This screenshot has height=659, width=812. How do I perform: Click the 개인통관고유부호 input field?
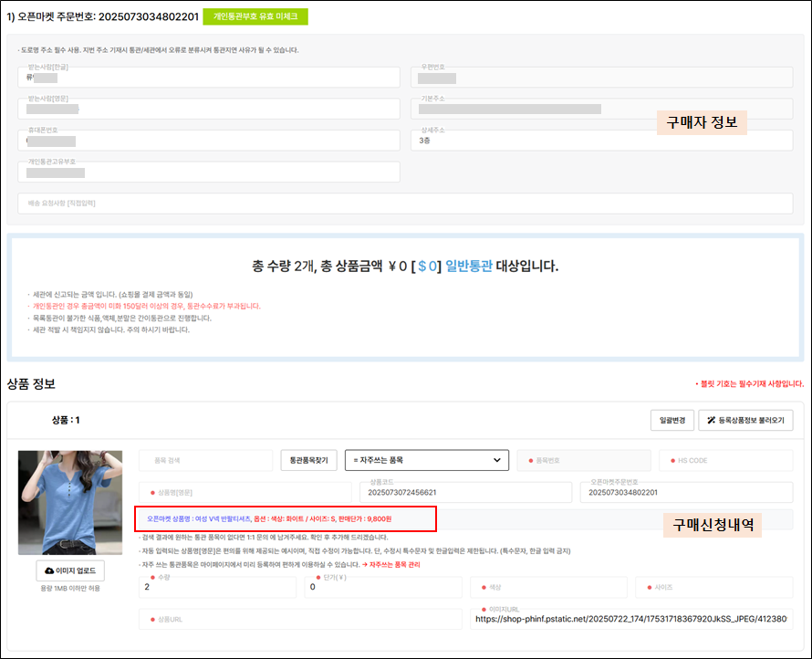coord(208,172)
